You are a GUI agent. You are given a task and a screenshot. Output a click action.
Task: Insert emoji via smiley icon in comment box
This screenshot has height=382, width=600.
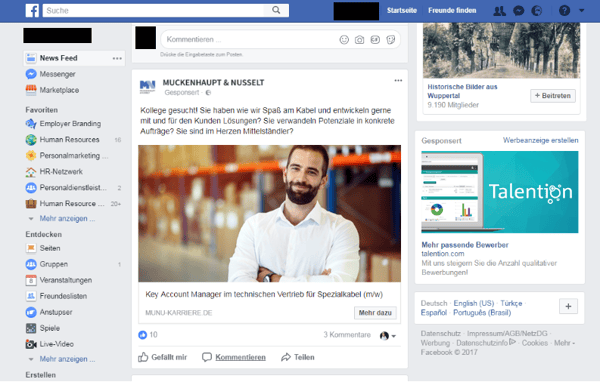click(x=344, y=39)
